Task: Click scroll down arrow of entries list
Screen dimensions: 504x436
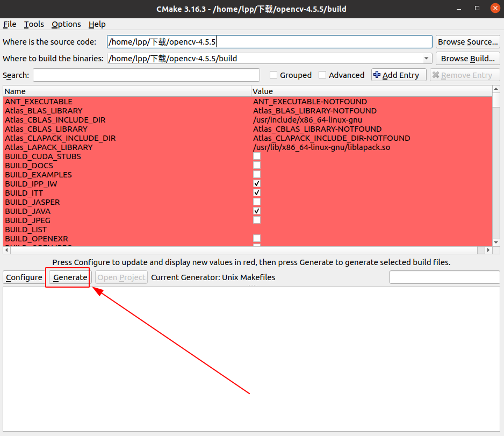Action: [x=496, y=242]
